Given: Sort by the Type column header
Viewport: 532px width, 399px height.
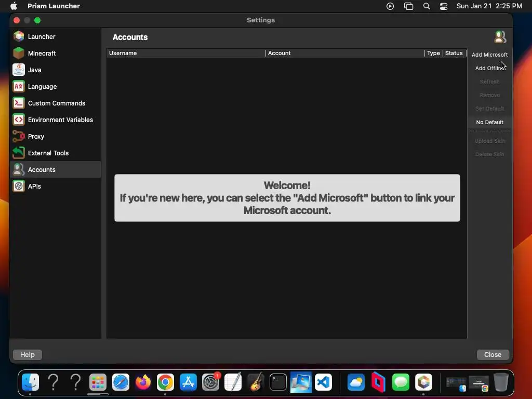Looking at the screenshot, I should pyautogui.click(x=434, y=54).
